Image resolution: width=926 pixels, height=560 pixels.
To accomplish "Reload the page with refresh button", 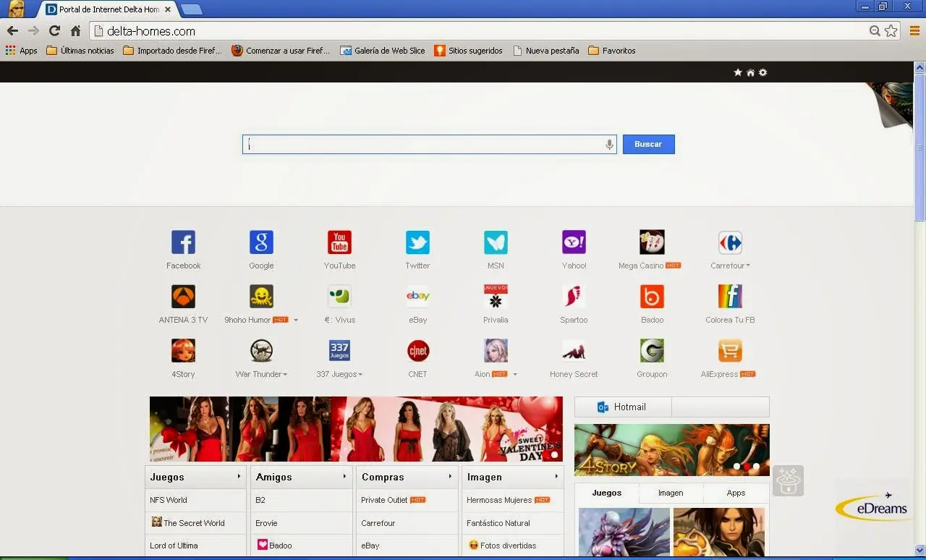I will (x=54, y=31).
